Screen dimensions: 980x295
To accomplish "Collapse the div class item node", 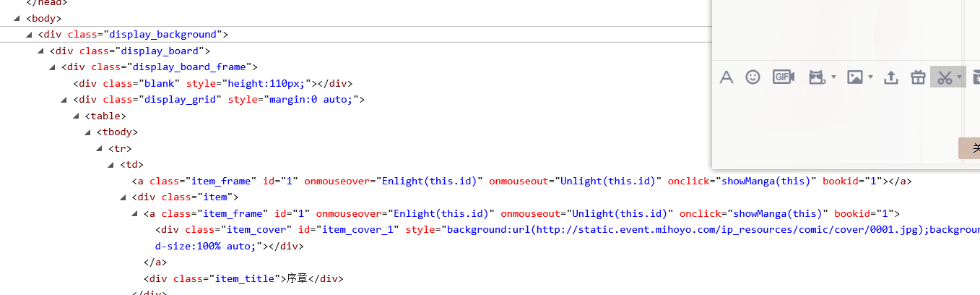I will coord(123,197).
